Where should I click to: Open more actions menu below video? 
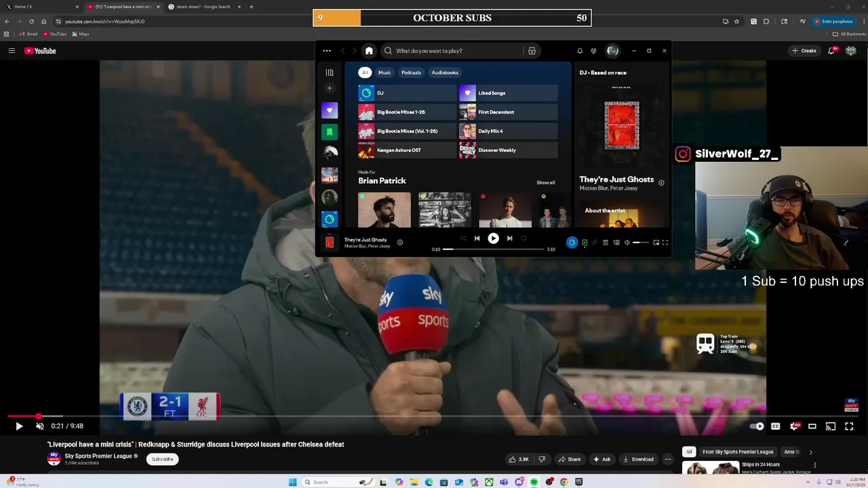pyautogui.click(x=667, y=460)
